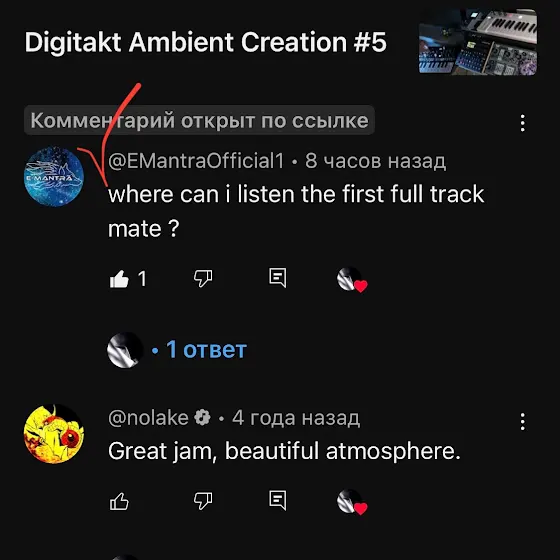560x560 pixels.
Task: Like the nolake comment
Action: point(119,501)
